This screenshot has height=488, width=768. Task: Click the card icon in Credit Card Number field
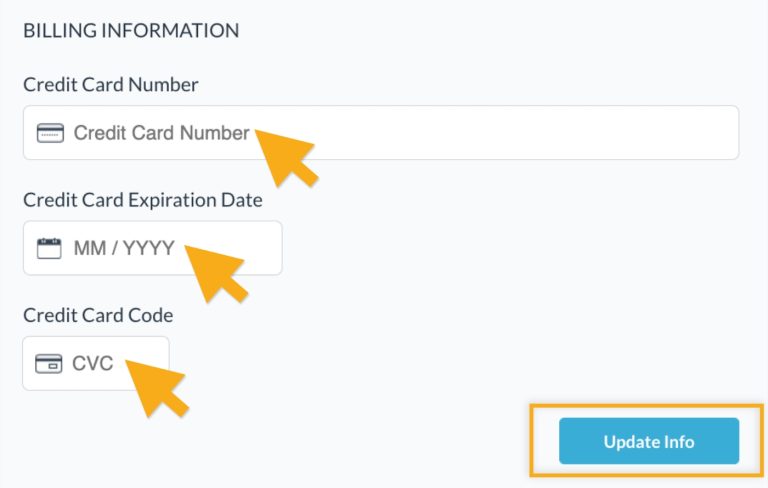[x=50, y=133]
